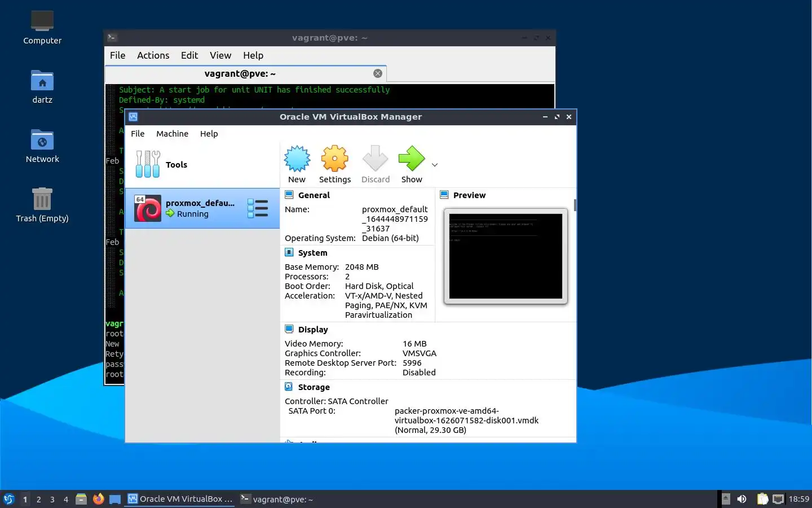Click the Display section header
This screenshot has width=812, height=508.
pos(313,329)
